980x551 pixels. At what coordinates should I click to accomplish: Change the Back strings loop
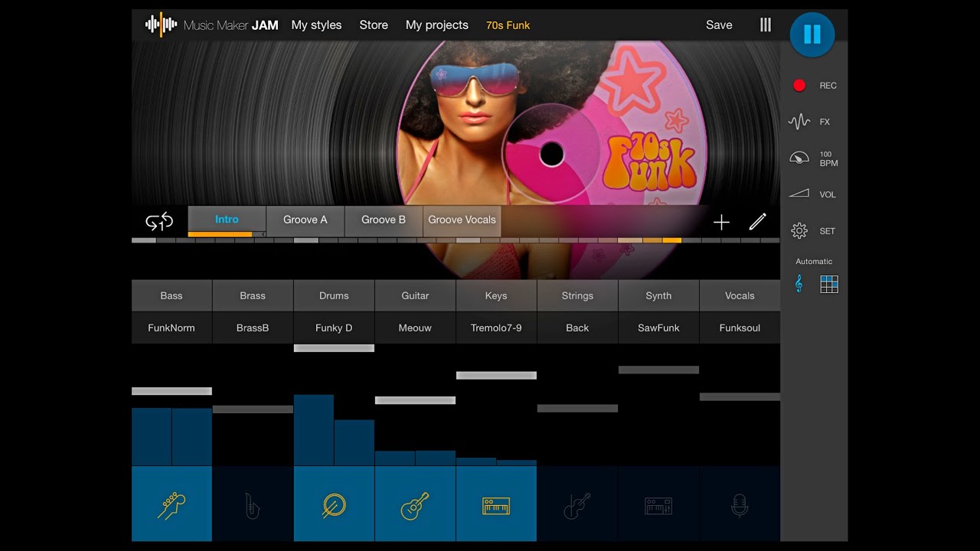[577, 328]
